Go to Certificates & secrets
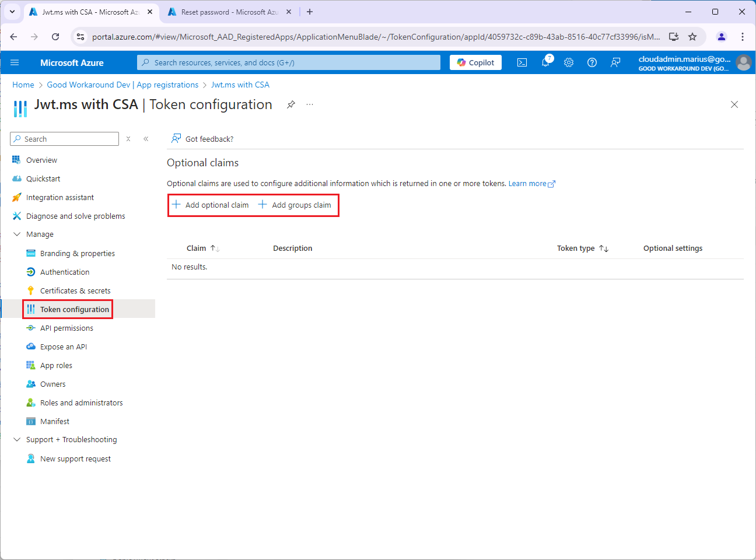The height and width of the screenshot is (560, 756). click(75, 290)
